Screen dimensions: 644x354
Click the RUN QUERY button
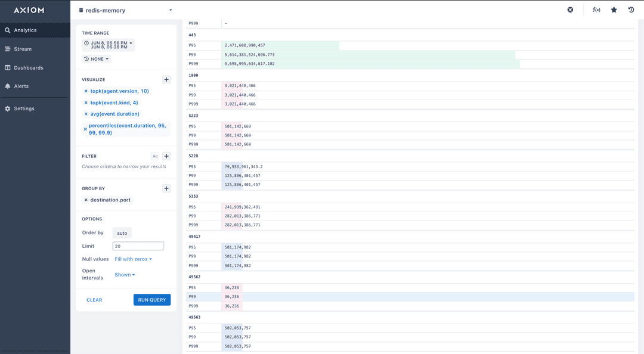pos(151,300)
